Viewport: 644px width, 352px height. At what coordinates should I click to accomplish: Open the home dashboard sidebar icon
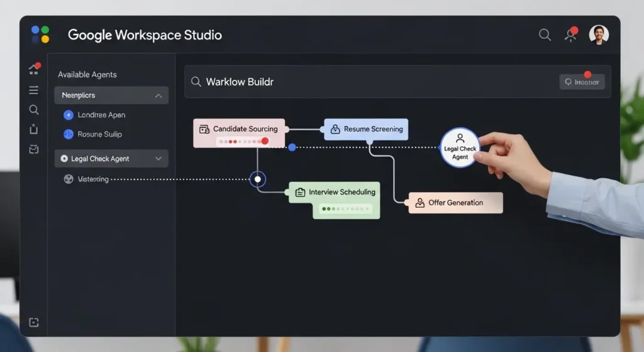click(34, 69)
